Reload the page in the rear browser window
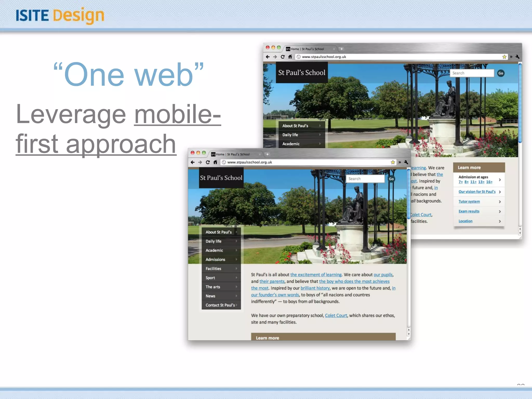The image size is (532, 399). [x=283, y=57]
